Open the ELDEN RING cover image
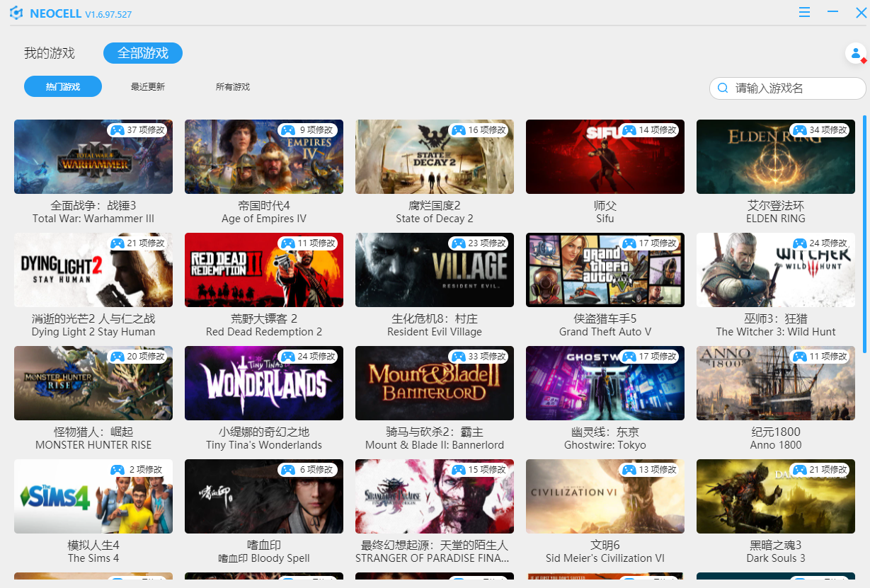 tap(776, 156)
